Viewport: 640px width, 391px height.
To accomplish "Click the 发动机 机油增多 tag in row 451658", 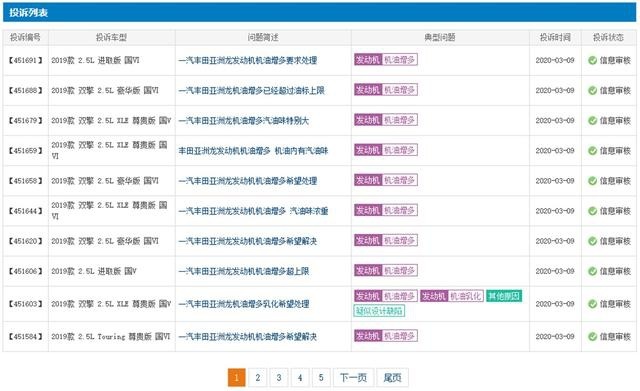I will pos(386,180).
